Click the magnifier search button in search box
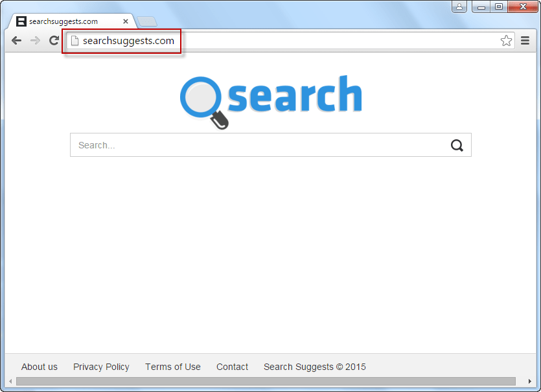 tap(457, 145)
